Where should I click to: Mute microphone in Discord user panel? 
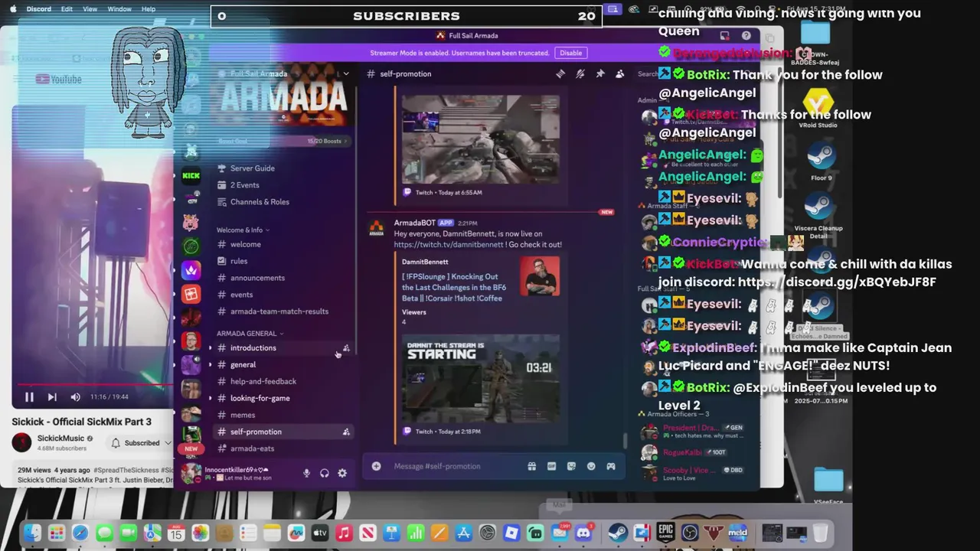pos(306,473)
